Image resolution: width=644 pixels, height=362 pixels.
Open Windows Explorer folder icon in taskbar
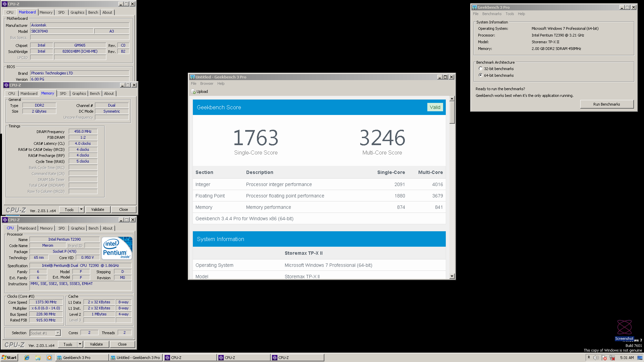click(x=38, y=358)
